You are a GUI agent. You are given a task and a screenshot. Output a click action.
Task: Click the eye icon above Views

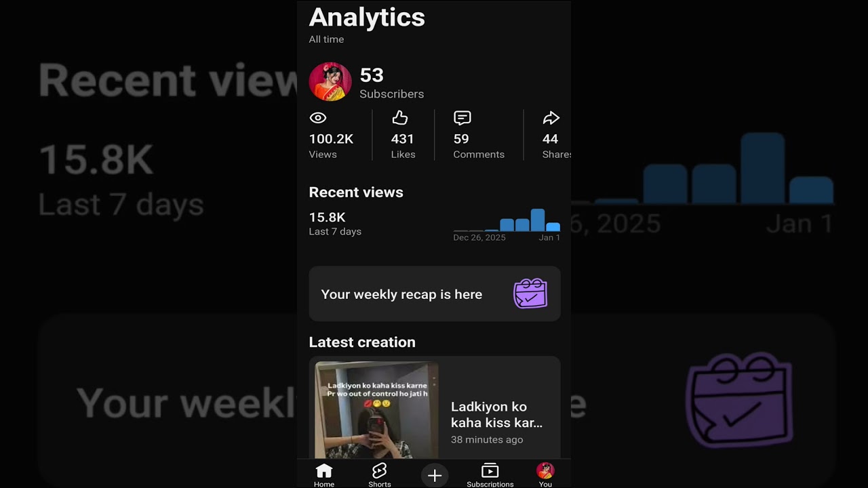318,118
